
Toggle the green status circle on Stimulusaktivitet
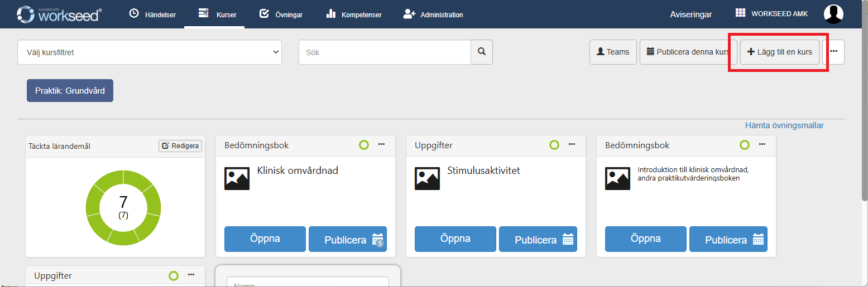click(x=554, y=145)
